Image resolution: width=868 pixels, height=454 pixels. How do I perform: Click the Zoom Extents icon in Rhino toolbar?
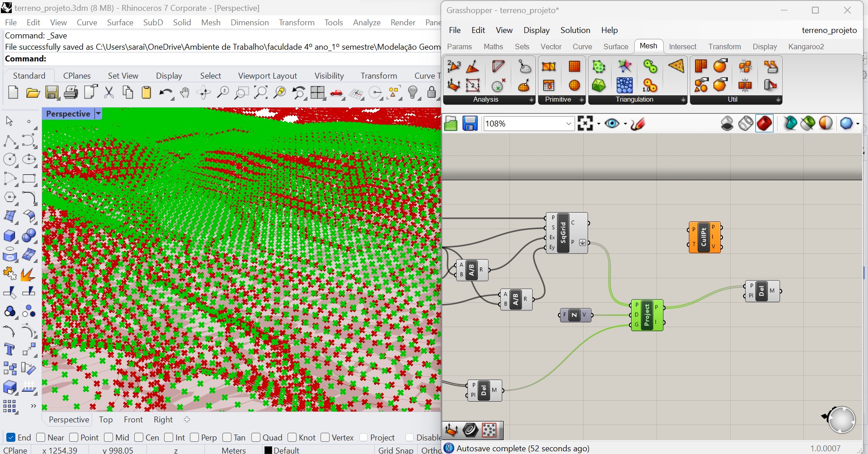click(261, 93)
